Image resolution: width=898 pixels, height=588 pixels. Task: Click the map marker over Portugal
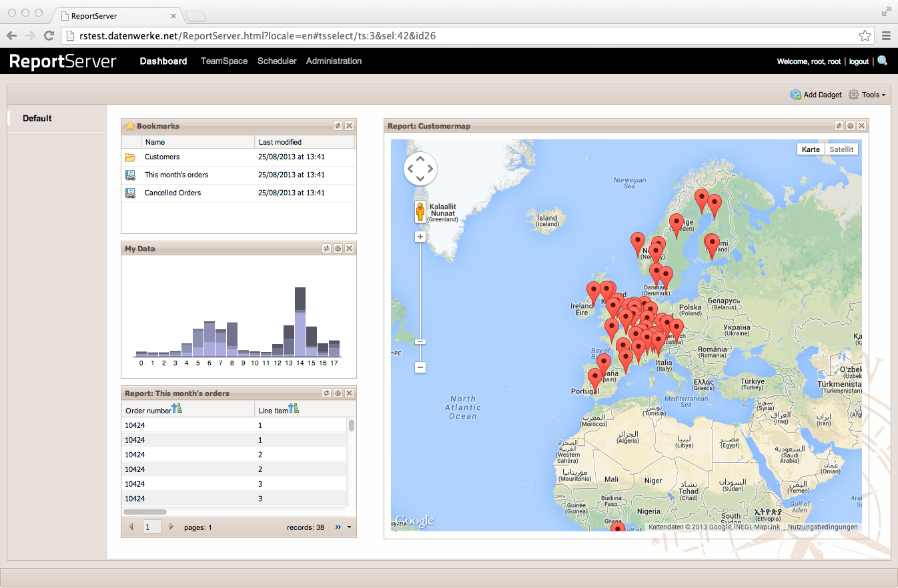pyautogui.click(x=594, y=381)
